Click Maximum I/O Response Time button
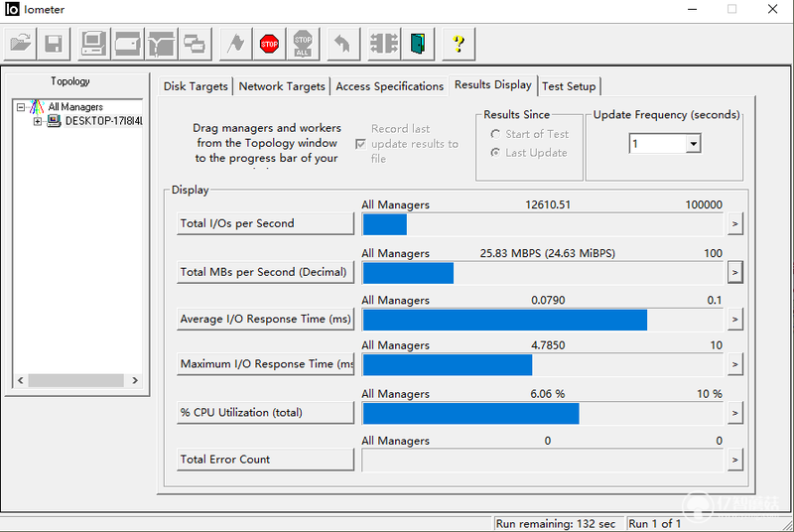 point(265,364)
